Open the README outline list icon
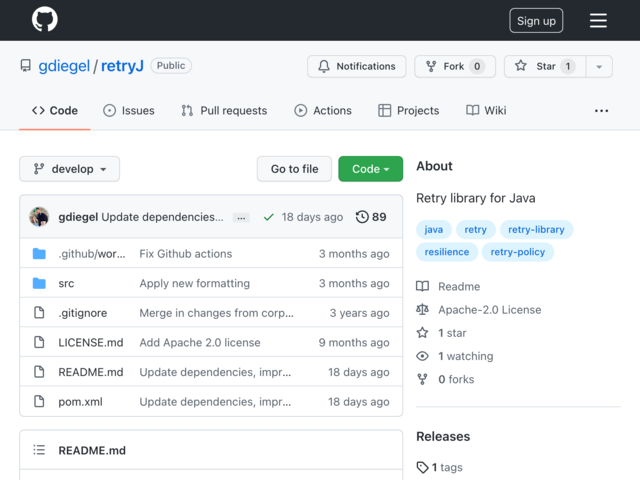This screenshot has height=480, width=640. point(39,451)
